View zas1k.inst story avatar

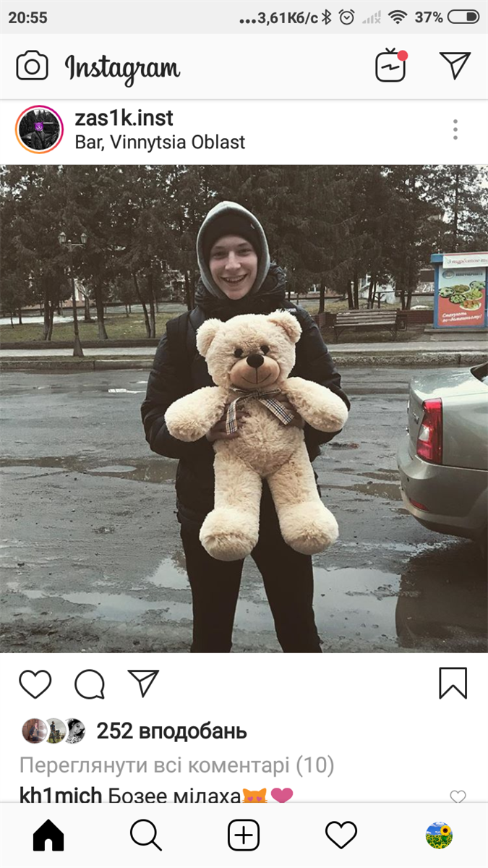point(40,129)
